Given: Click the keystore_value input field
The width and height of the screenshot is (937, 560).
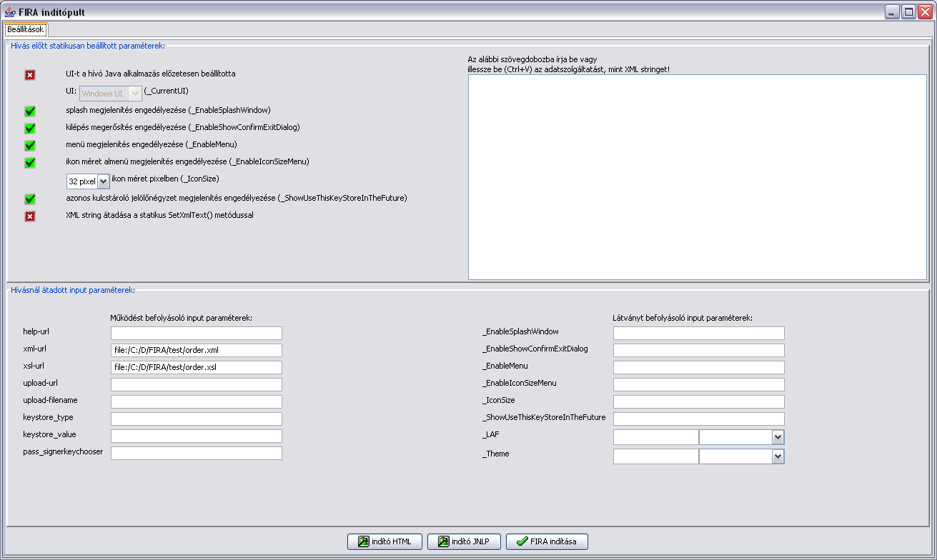Looking at the screenshot, I should [x=197, y=436].
